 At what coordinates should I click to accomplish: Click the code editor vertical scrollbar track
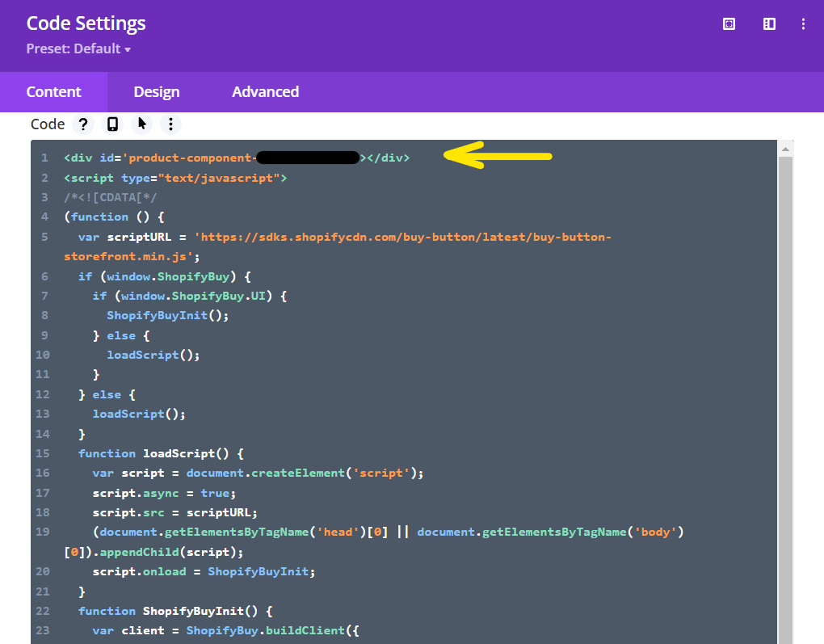click(x=785, y=399)
